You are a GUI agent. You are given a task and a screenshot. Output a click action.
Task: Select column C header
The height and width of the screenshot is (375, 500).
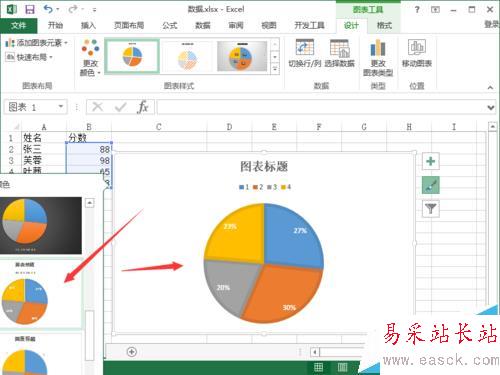159,127
